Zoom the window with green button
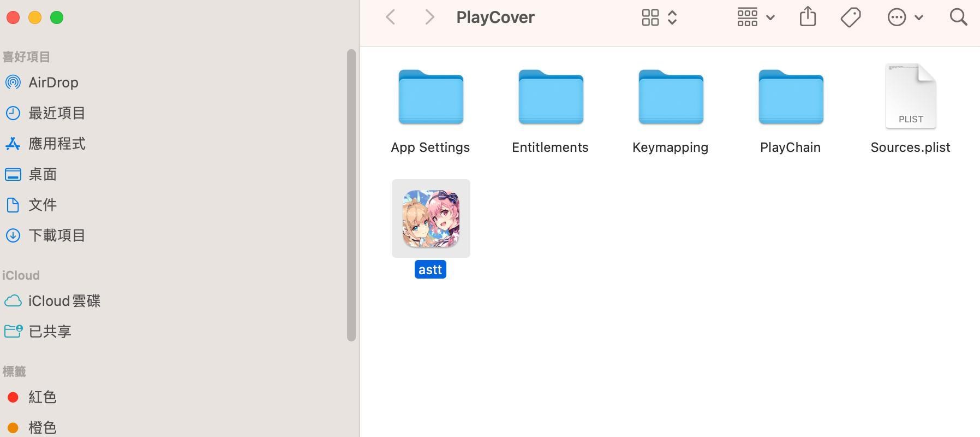 (57, 17)
